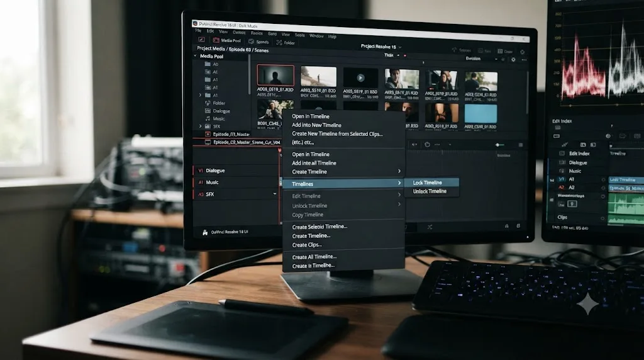Click Project Media in breadcrumb path

point(211,48)
